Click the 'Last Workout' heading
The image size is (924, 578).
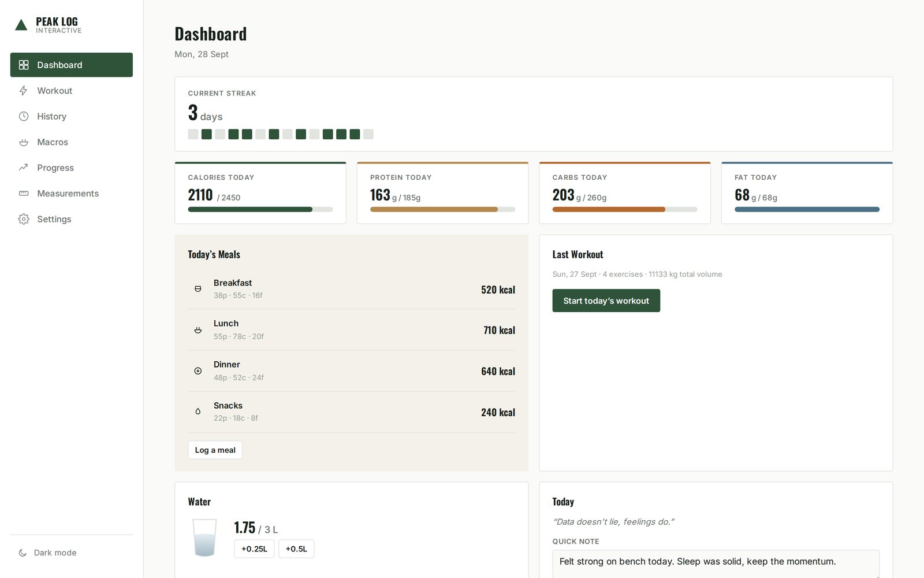click(577, 254)
